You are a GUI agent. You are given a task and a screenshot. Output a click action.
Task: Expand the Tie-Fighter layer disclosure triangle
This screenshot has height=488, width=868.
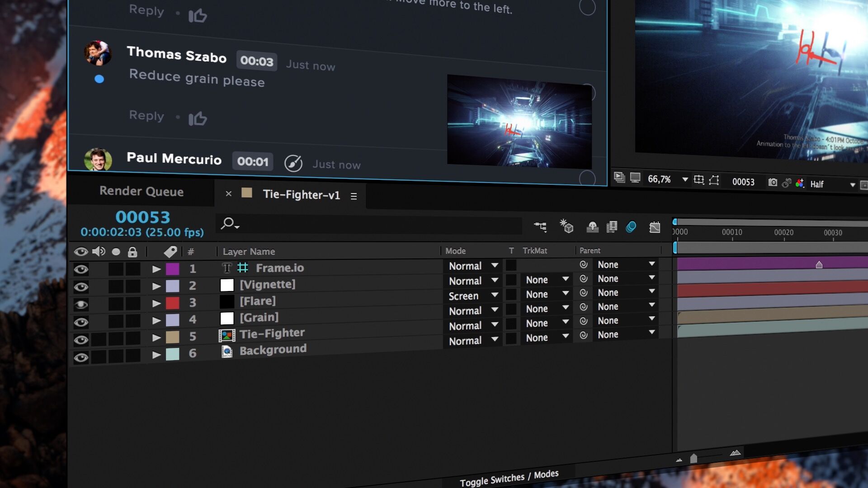tap(157, 336)
